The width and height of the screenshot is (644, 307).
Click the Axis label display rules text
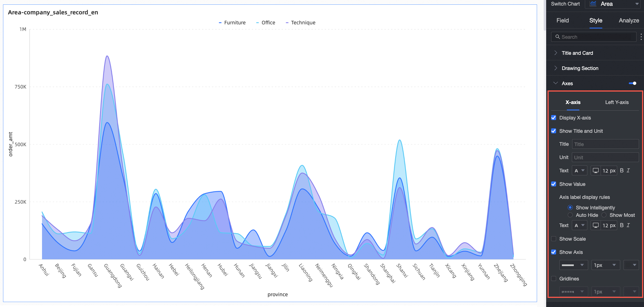(584, 197)
